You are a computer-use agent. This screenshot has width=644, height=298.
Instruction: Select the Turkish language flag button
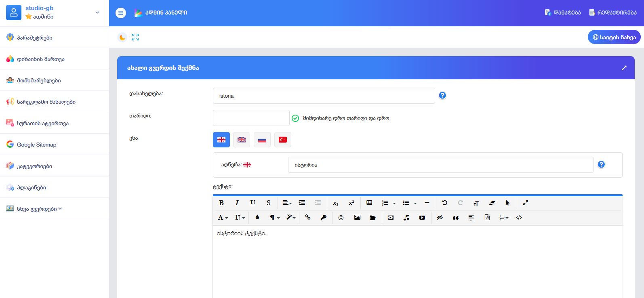283,140
